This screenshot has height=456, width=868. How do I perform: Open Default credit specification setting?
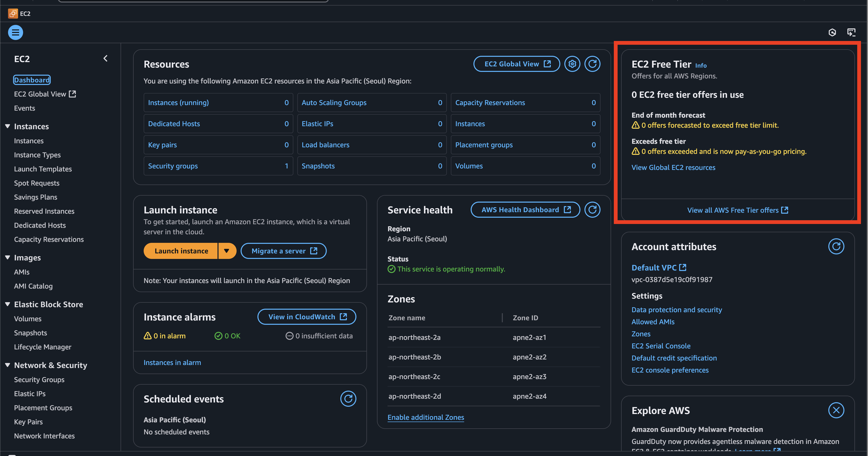(674, 358)
